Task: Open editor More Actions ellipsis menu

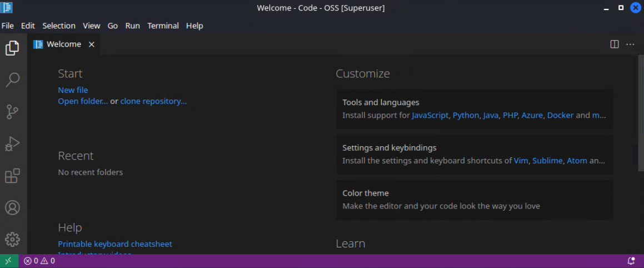Action: 630,44
